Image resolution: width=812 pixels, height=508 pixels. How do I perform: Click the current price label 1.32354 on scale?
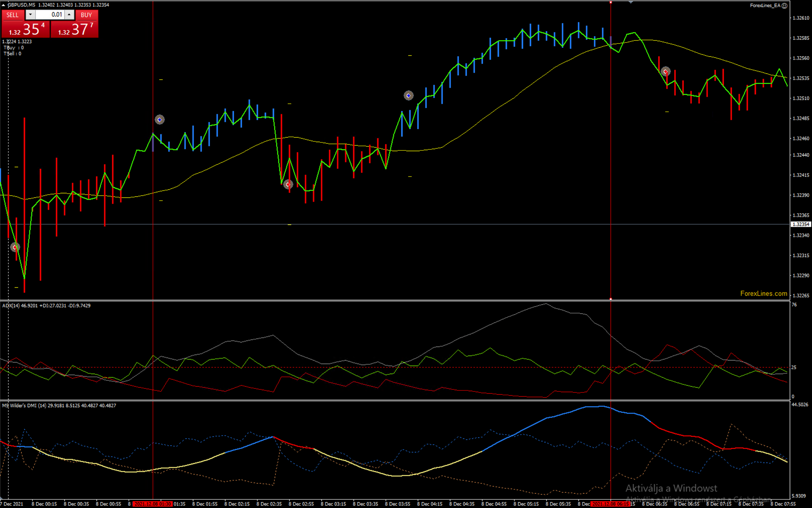click(801, 224)
